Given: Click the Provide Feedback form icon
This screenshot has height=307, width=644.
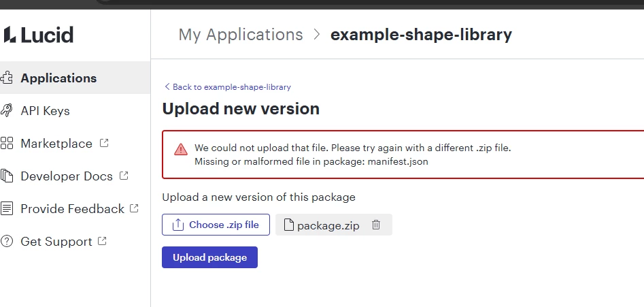Looking at the screenshot, I should tap(6, 208).
